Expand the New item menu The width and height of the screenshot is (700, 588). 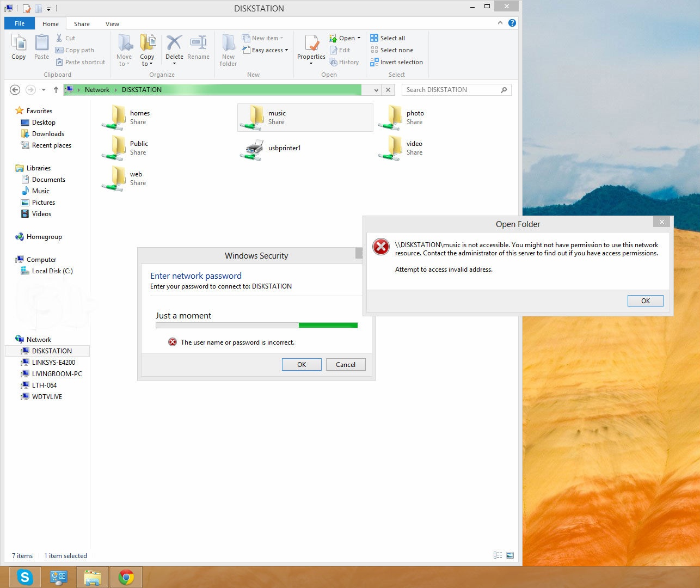click(x=263, y=38)
